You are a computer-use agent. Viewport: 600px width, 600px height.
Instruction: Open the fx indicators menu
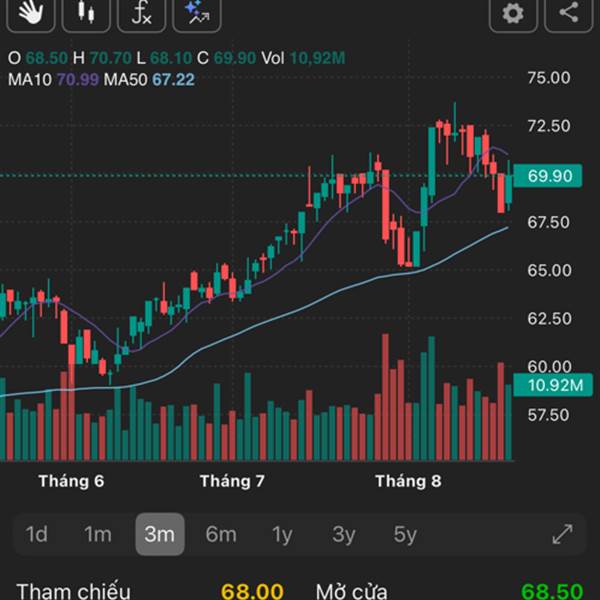[x=142, y=13]
